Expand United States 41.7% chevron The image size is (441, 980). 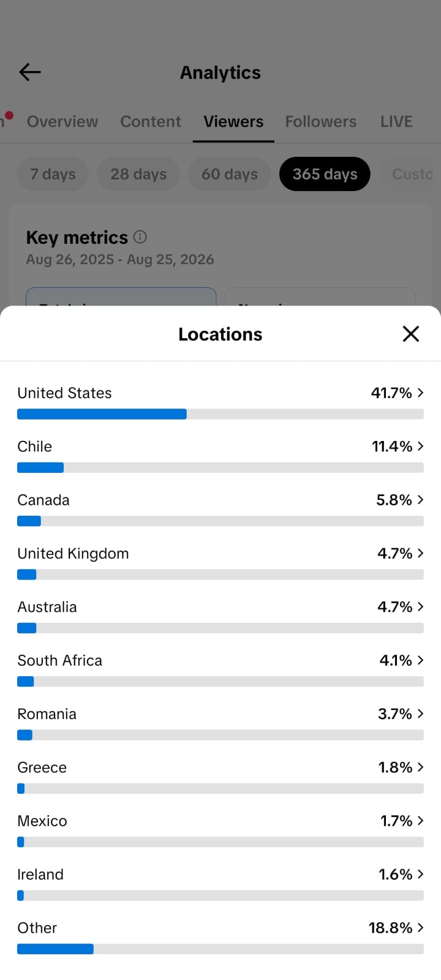click(x=421, y=393)
